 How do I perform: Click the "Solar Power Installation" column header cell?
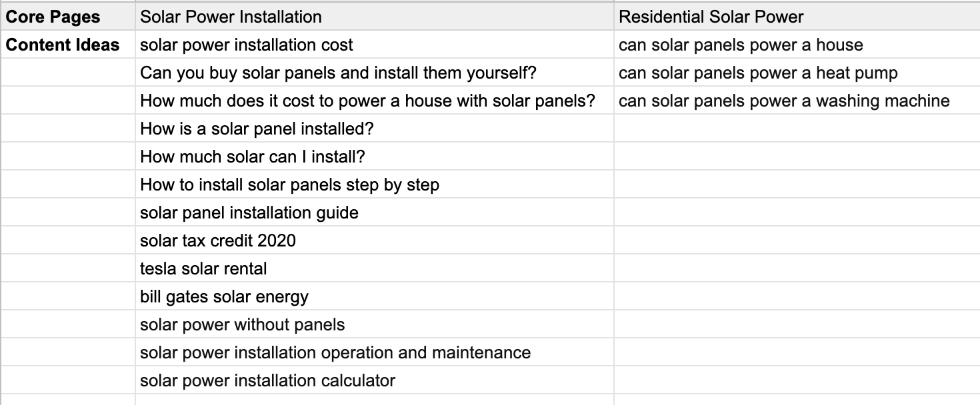[231, 17]
